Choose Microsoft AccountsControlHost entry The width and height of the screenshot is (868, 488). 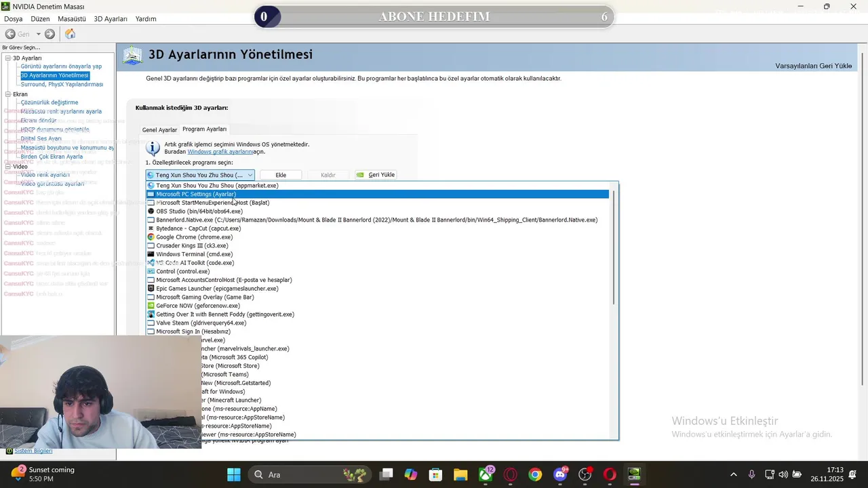[x=378, y=280]
